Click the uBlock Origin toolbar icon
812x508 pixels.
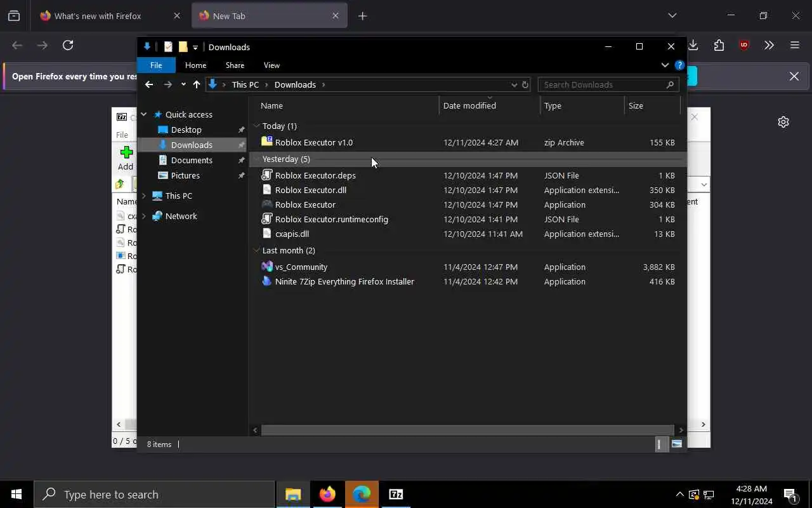pos(744,45)
